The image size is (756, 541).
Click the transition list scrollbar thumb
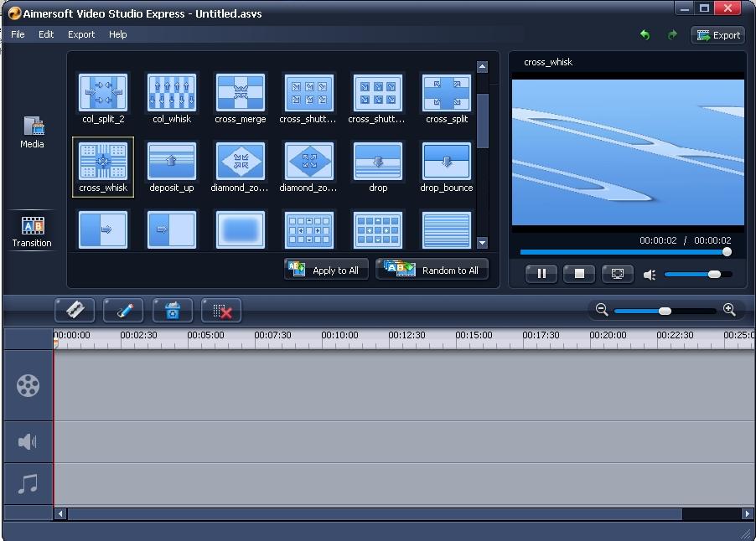tap(482, 121)
